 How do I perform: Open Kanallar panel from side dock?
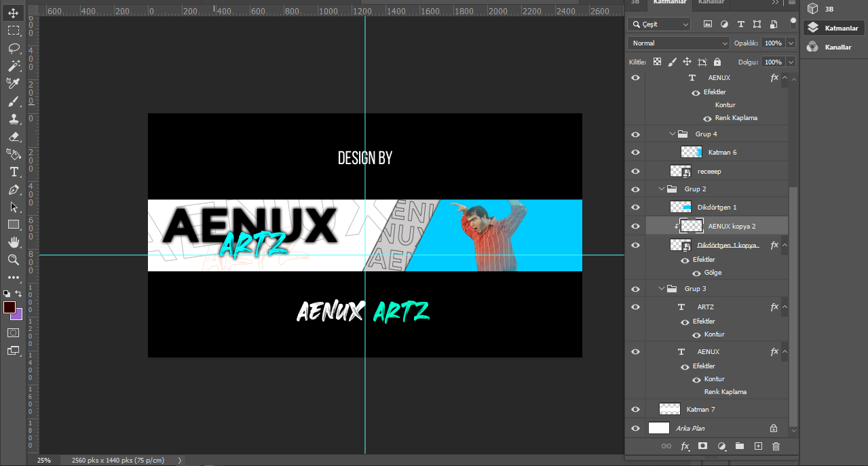[834, 47]
